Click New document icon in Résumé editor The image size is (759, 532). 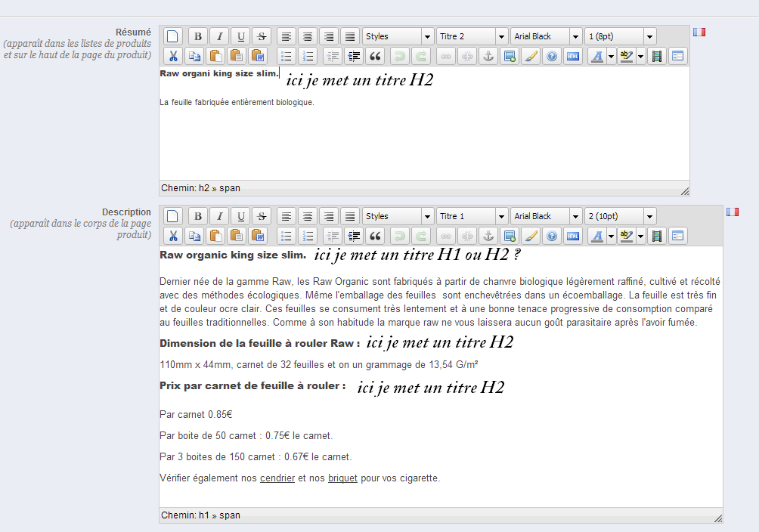173,36
